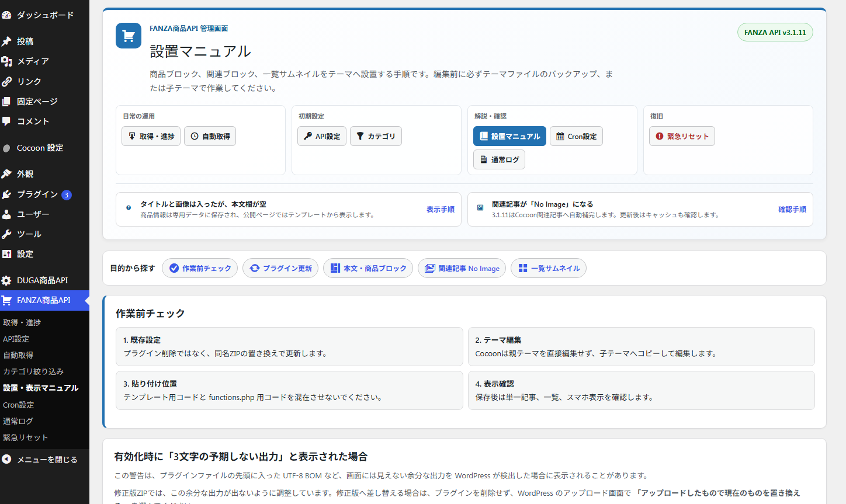Click the cart icon for FANZA商品API menu
This screenshot has height=504, width=846.
click(x=6, y=300)
